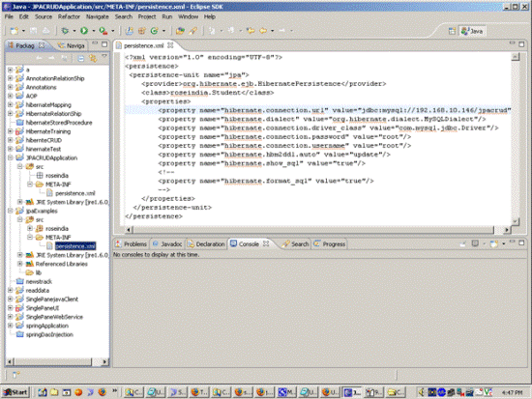Viewport: 532px width, 399px height.
Task: Switch to the Navigator view tab
Action: pos(72,45)
